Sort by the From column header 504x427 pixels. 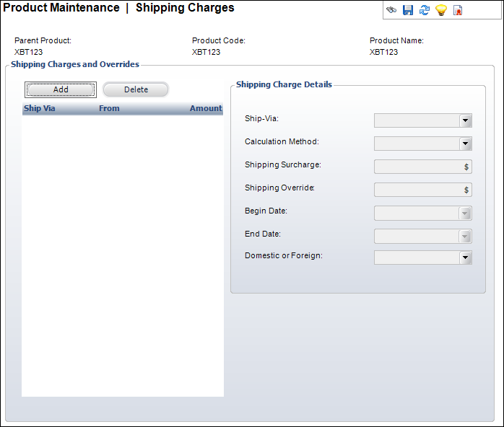click(109, 108)
